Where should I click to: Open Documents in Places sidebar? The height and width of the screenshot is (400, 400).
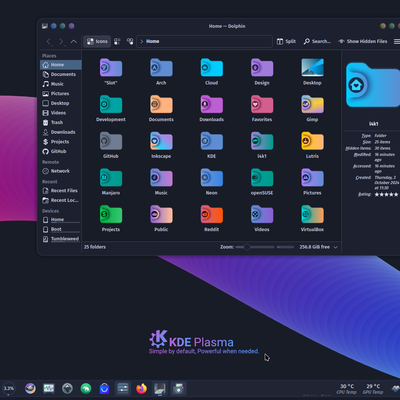point(61,74)
